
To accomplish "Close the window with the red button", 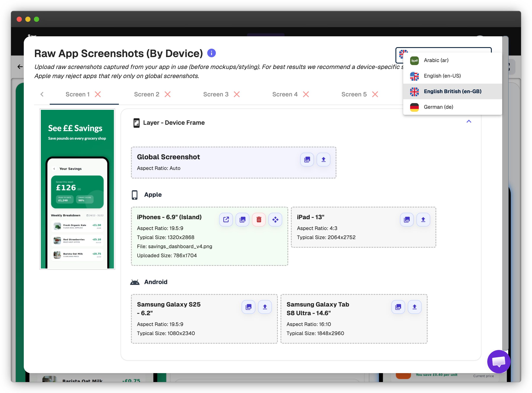I will (19, 19).
